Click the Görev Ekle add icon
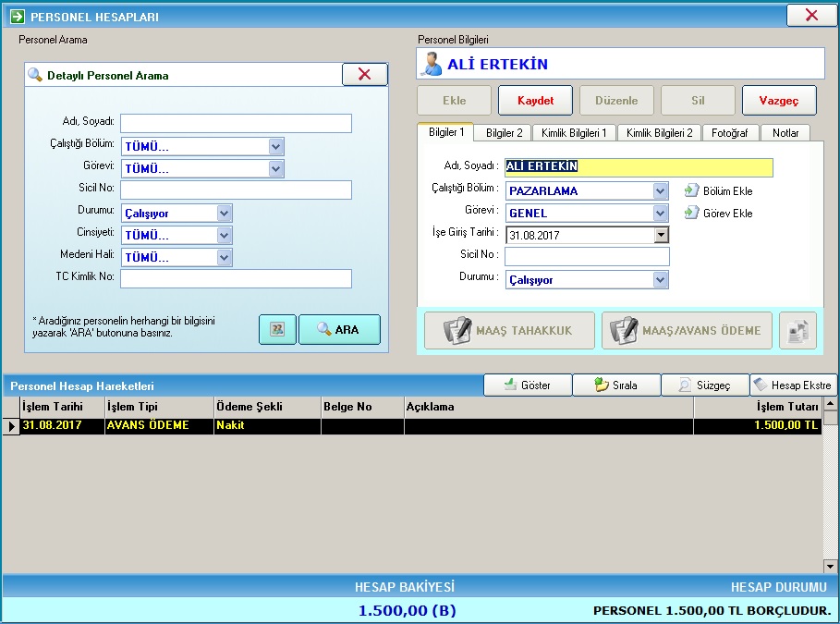This screenshot has width=840, height=624. pos(691,213)
